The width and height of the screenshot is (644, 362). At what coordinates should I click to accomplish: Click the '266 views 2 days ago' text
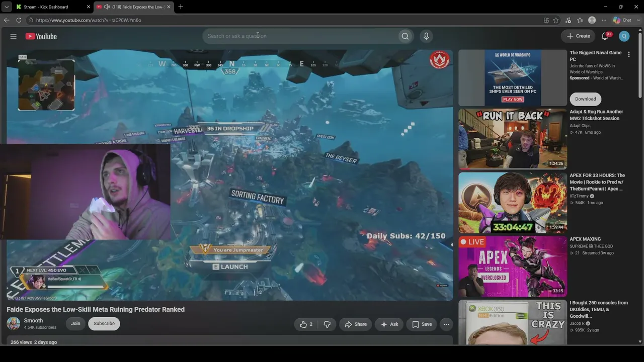[x=34, y=342]
